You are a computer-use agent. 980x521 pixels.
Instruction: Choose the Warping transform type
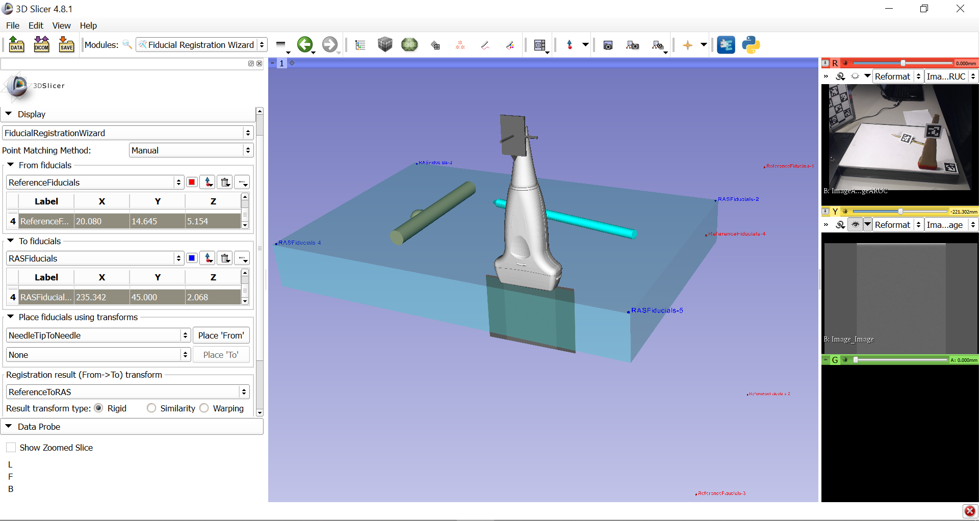204,408
